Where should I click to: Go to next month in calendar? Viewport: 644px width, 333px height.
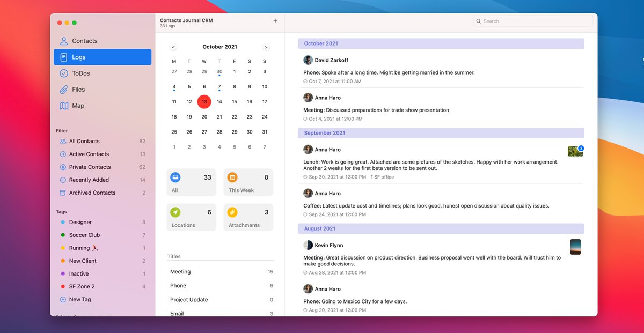(266, 47)
